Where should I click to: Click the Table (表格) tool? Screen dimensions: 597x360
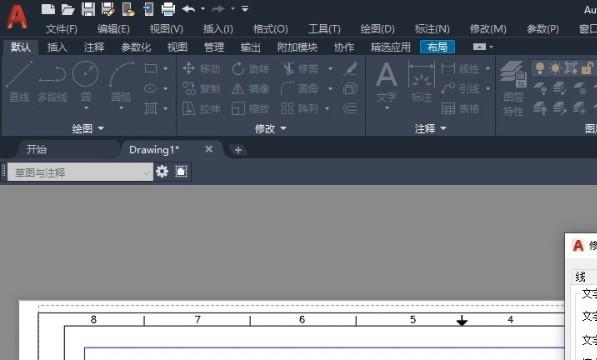[x=460, y=109]
